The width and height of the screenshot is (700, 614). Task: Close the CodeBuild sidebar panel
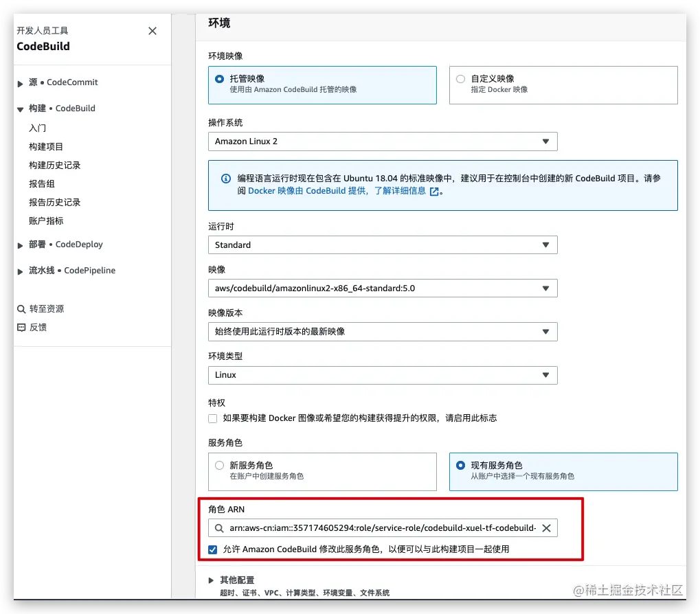tap(153, 31)
